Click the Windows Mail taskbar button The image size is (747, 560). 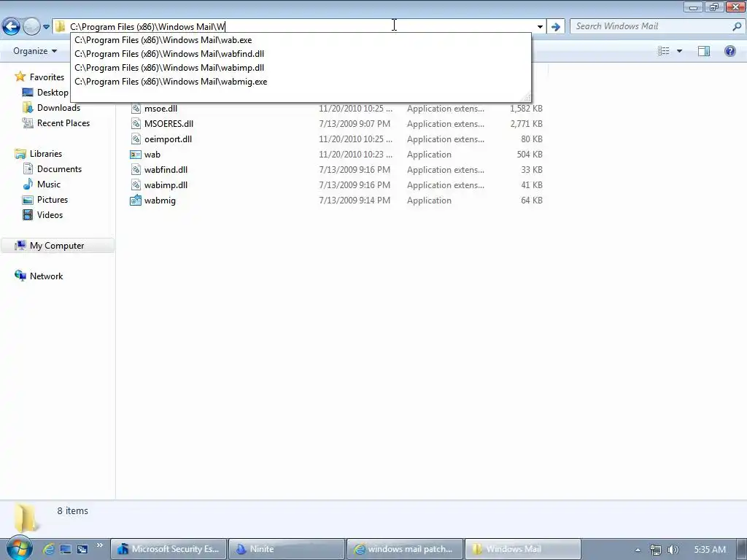(522, 549)
